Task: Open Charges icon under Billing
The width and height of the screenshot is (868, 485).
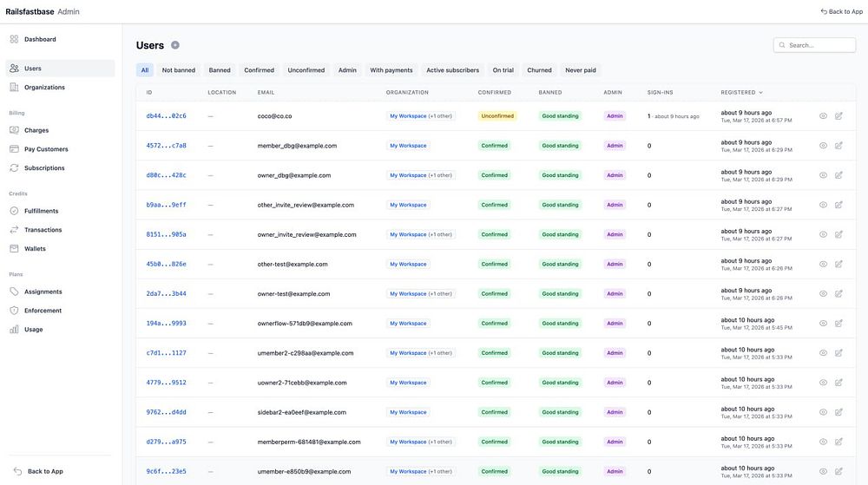Action: pyautogui.click(x=15, y=130)
